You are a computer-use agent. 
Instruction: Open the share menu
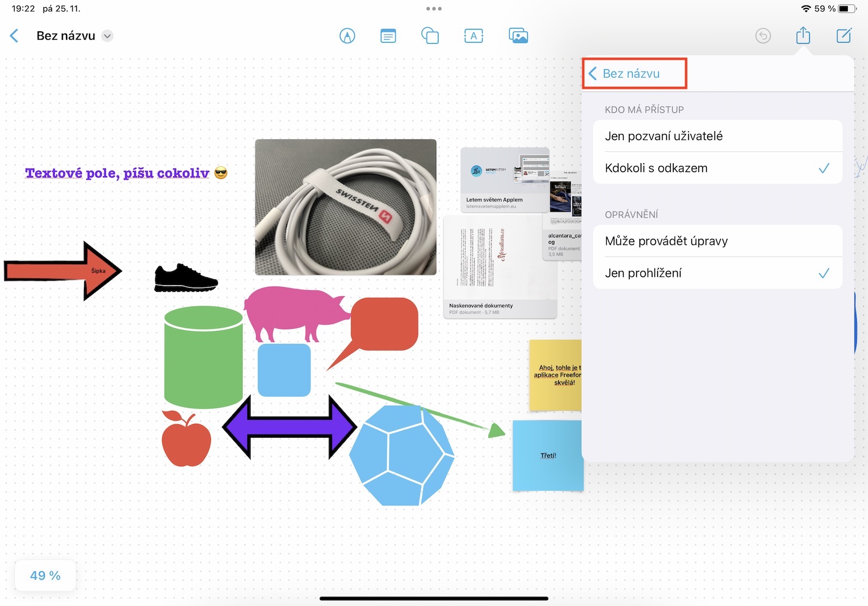click(x=803, y=35)
